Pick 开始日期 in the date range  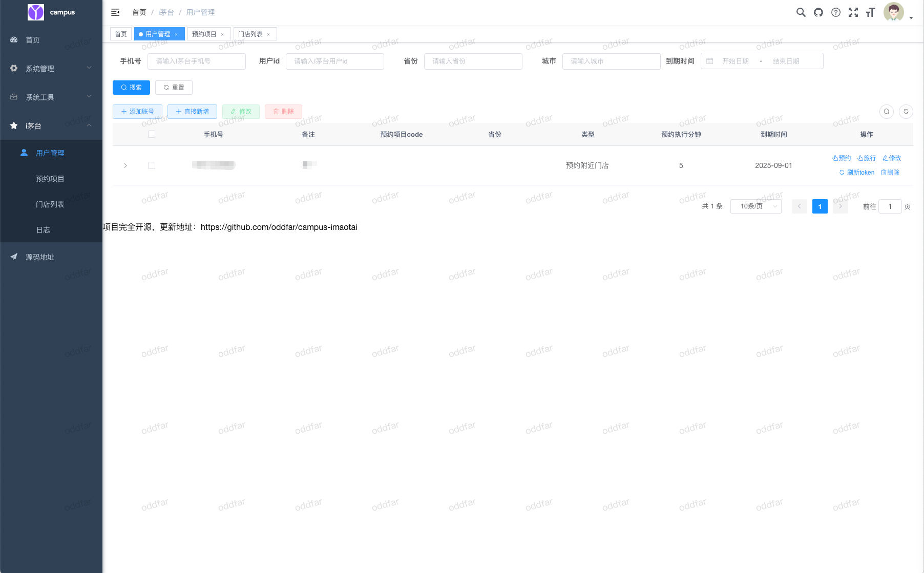[x=736, y=61]
